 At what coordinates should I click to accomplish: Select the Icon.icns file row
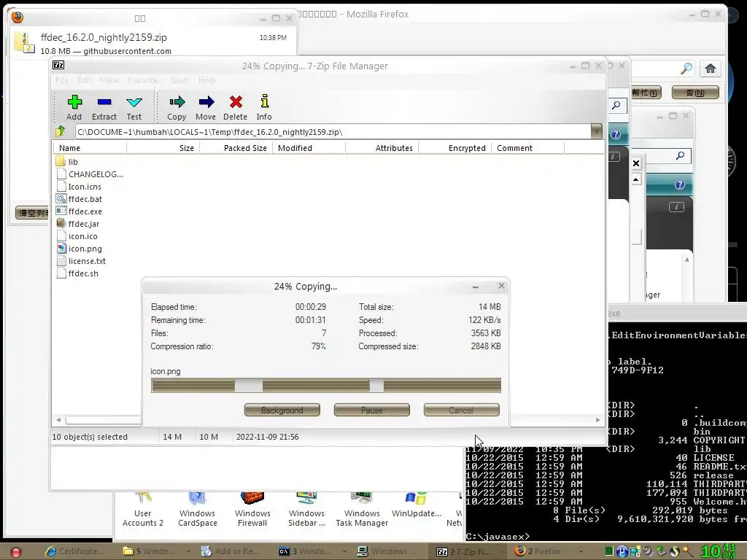[79, 187]
